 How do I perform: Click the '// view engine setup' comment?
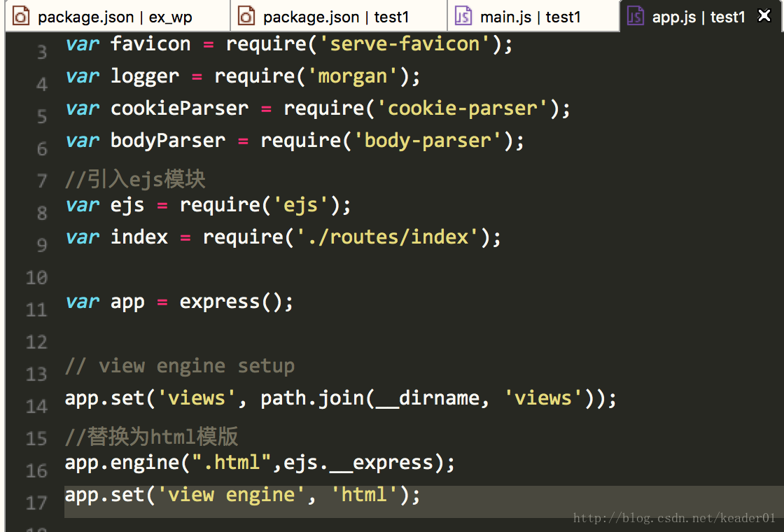coord(179,366)
